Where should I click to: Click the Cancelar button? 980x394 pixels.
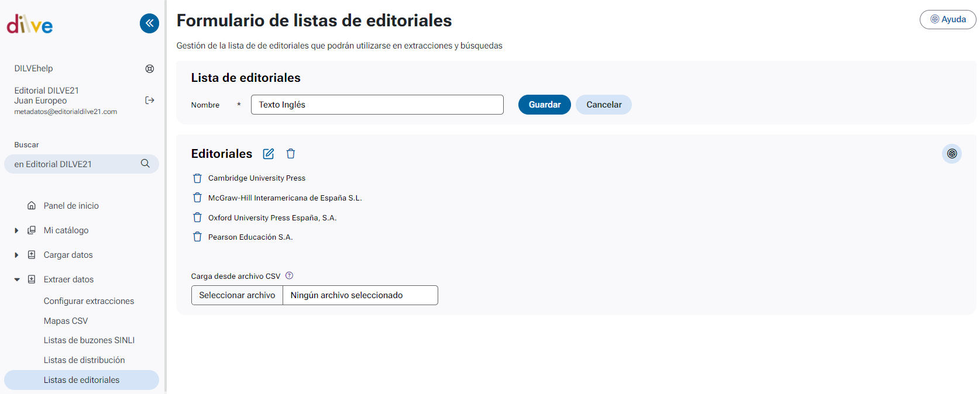pos(604,105)
